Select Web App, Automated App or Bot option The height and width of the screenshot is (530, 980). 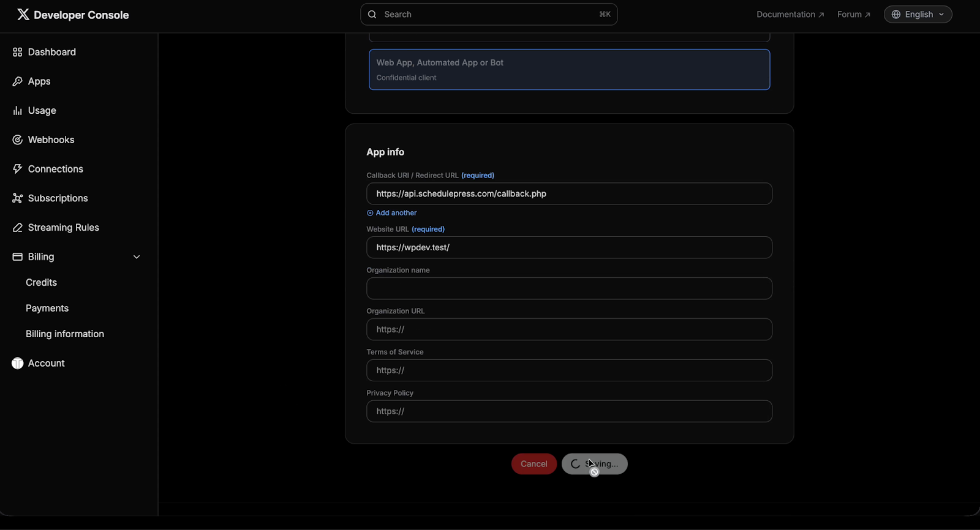click(569, 70)
